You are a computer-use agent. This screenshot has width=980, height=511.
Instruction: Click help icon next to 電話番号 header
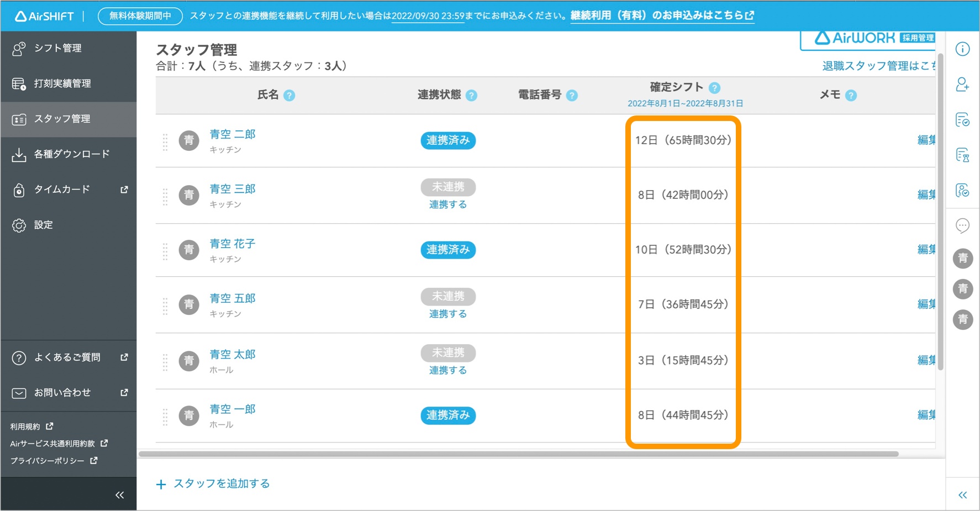572,96
